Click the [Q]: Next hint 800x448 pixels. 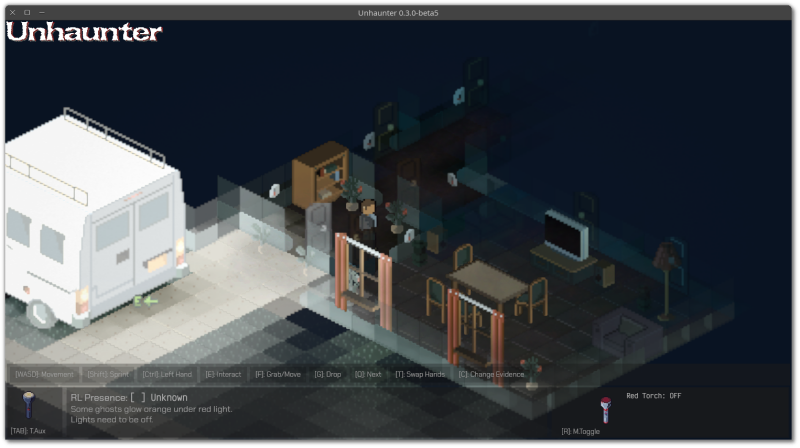(x=368, y=375)
